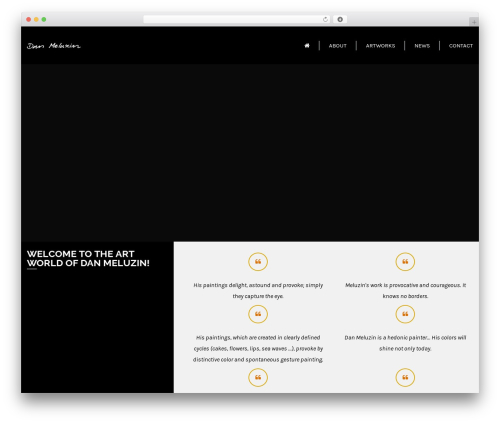Minimize the browser with the yellow button
The height and width of the screenshot is (423, 500).
[36, 19]
